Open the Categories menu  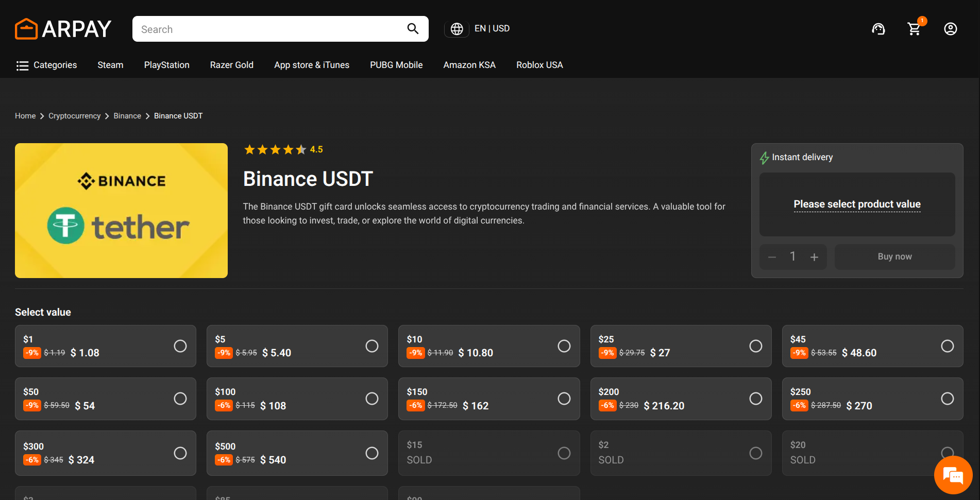46,65
